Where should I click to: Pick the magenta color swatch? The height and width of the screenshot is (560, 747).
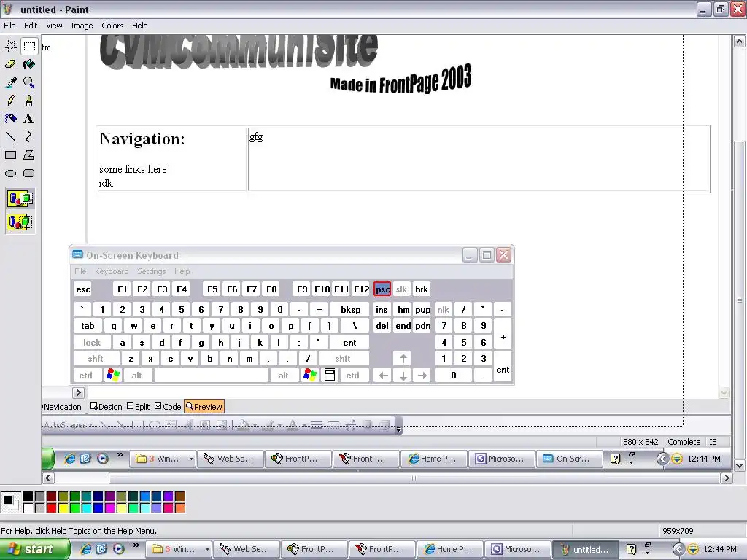[x=109, y=508]
